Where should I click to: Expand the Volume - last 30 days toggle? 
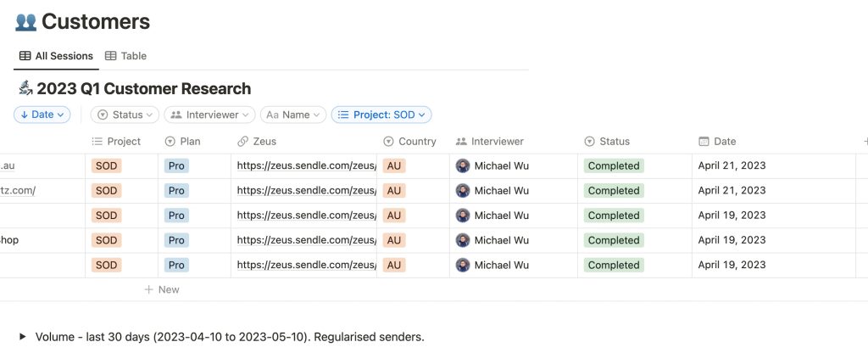pyautogui.click(x=23, y=336)
